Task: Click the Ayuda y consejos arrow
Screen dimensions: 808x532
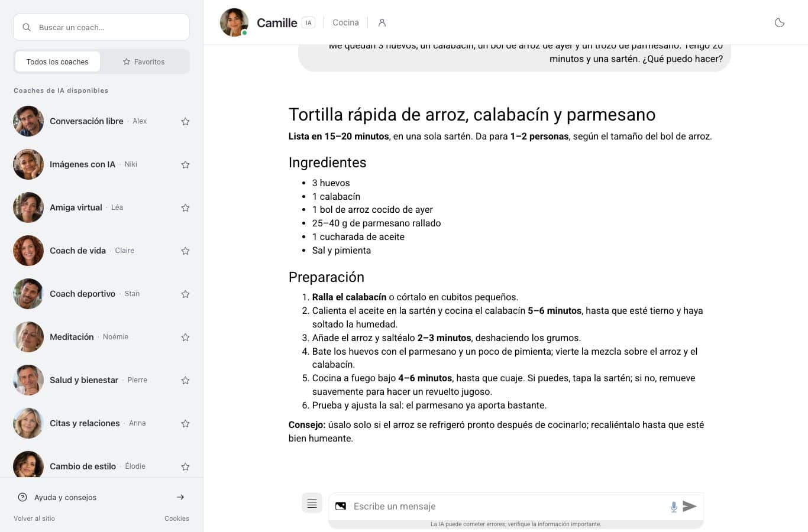Action: pyautogui.click(x=180, y=497)
